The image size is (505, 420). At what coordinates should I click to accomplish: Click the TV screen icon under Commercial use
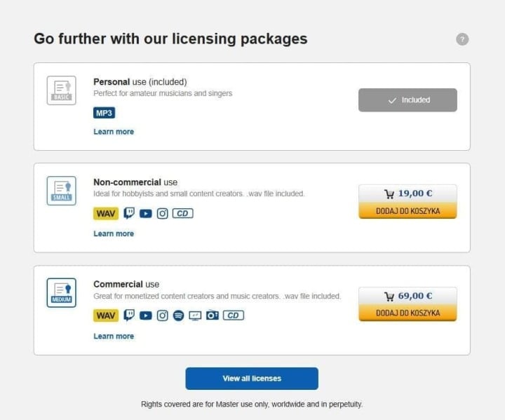195,316
